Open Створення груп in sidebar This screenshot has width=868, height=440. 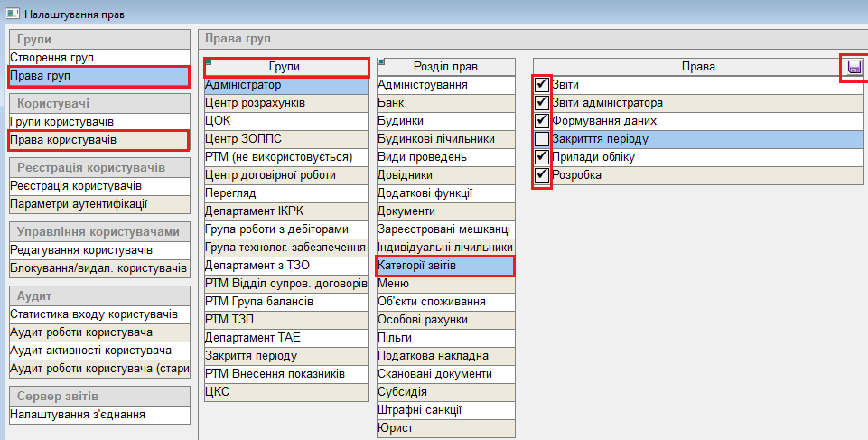click(98, 58)
